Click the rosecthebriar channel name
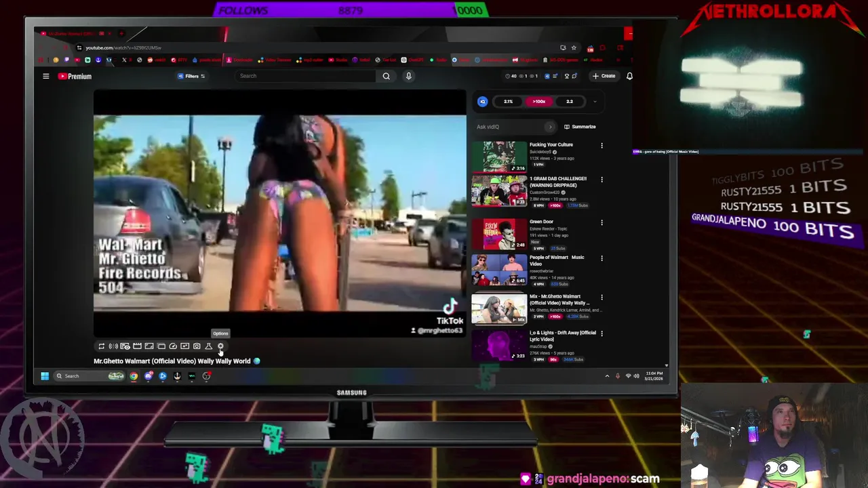Image resolution: width=868 pixels, height=488 pixels. point(543,271)
